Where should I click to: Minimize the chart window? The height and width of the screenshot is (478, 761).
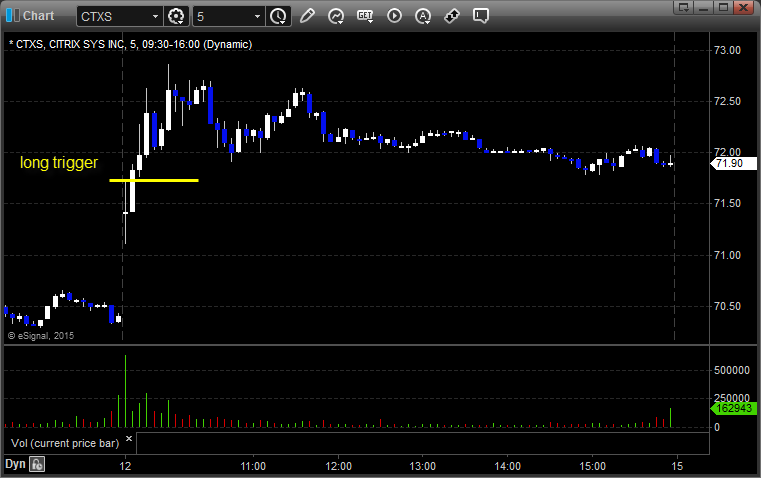click(704, 7)
